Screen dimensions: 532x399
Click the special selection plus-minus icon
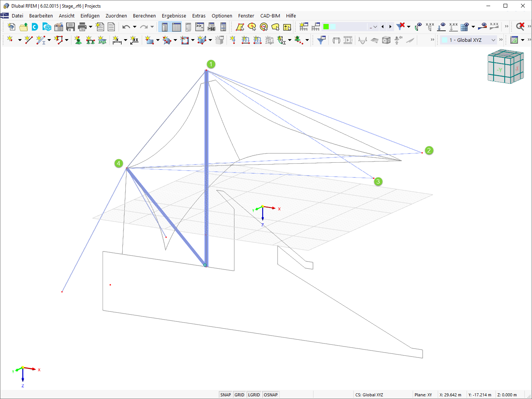[x=287, y=27]
